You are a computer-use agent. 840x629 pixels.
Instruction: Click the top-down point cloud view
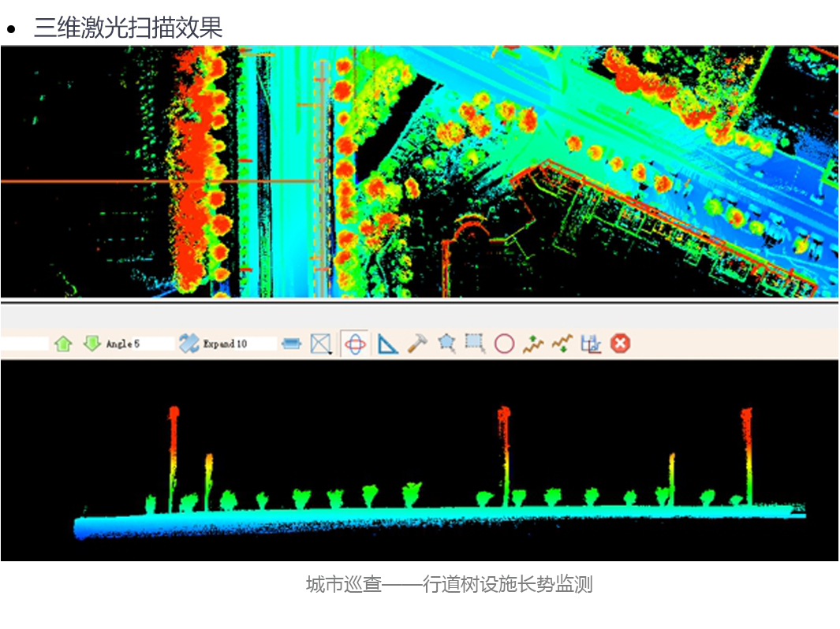pos(419,172)
